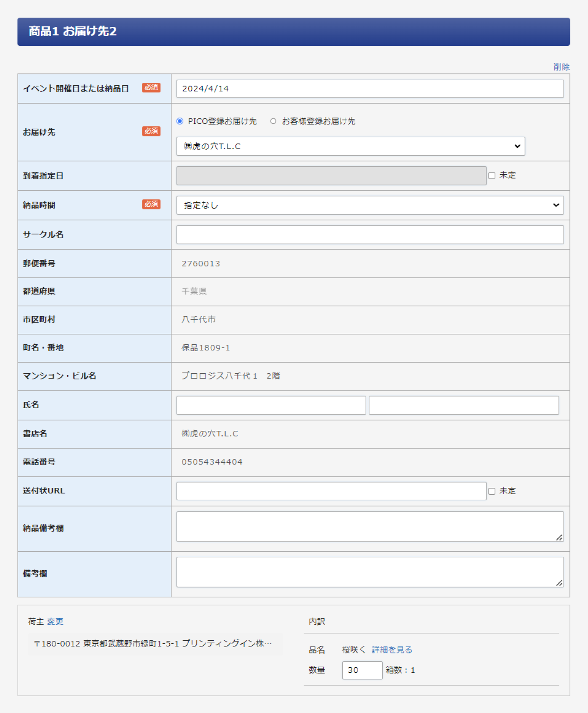Screen dimensions: 588x713
Task: Click the city value 八千代市
Action: pos(198,320)
